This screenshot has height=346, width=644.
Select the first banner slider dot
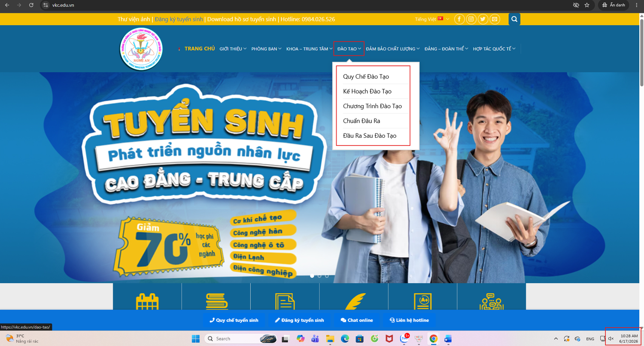[312, 276]
